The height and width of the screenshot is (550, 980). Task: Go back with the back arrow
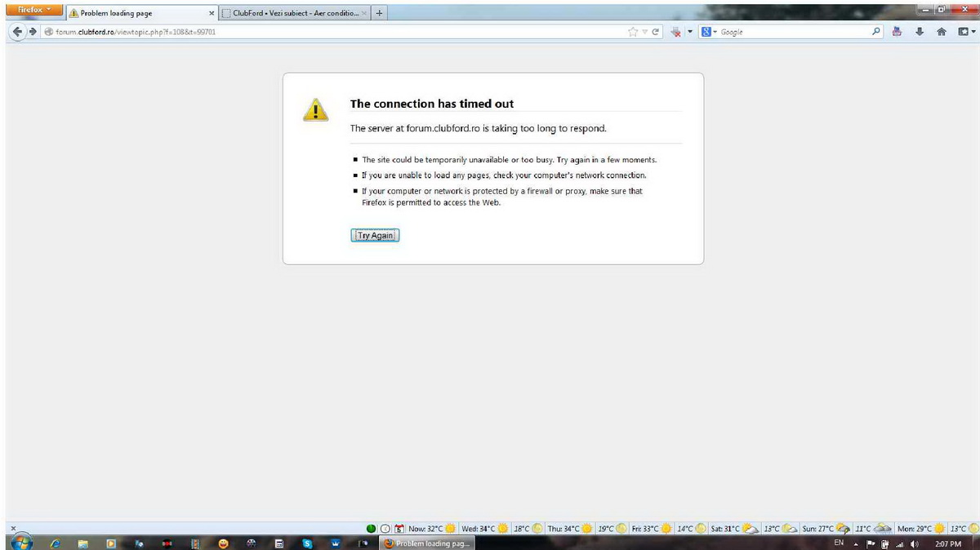[x=17, y=32]
